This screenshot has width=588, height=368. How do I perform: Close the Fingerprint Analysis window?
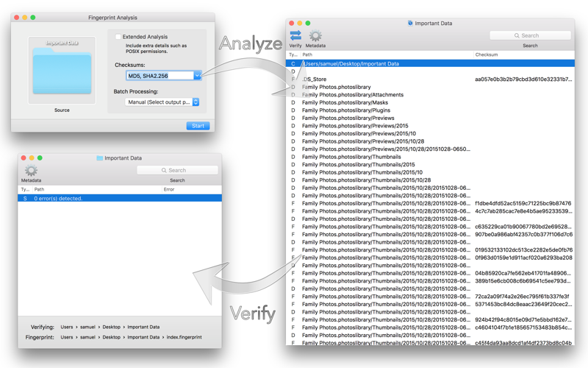tap(16, 17)
